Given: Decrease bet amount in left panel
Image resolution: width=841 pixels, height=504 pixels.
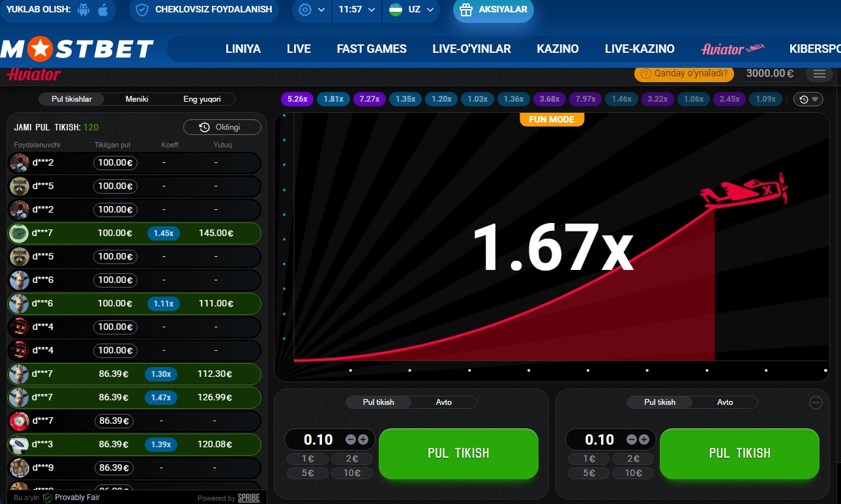Looking at the screenshot, I should 351,439.
